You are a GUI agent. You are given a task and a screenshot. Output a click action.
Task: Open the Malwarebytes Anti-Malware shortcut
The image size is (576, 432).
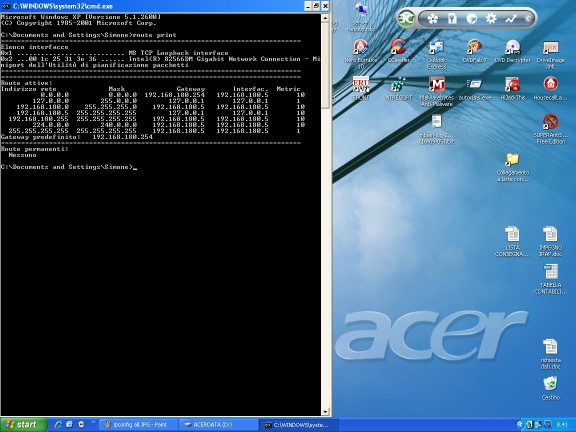[436, 91]
